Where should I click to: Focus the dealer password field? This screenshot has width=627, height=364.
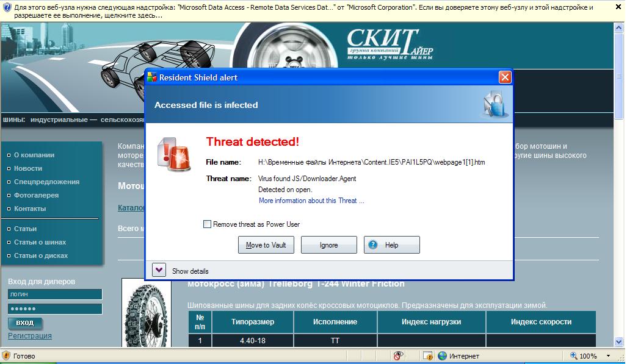(55, 309)
